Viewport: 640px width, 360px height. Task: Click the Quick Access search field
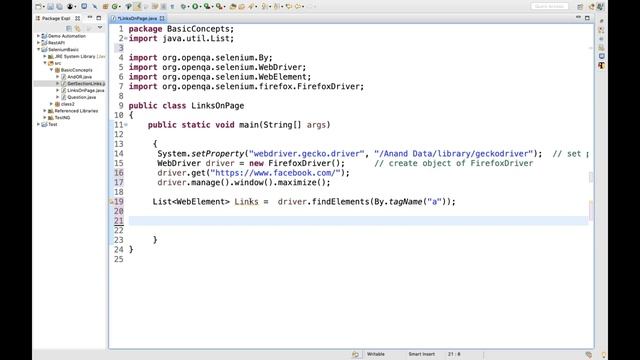pos(549,6)
